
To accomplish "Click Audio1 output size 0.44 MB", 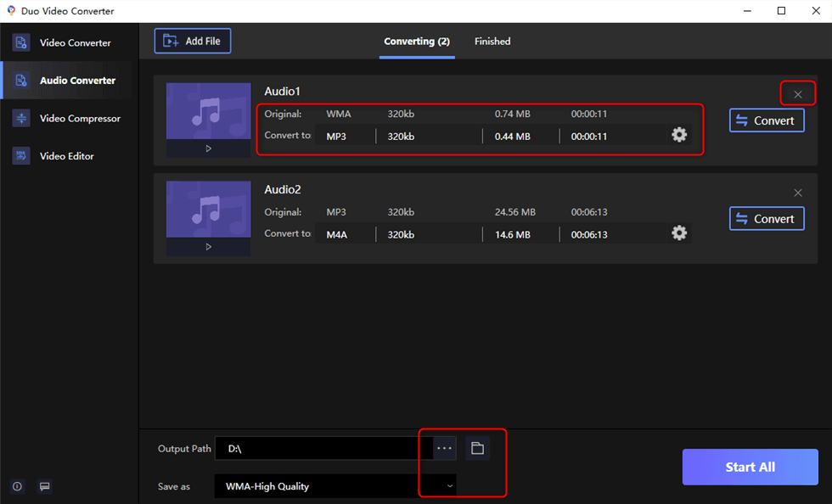I will tap(513, 137).
